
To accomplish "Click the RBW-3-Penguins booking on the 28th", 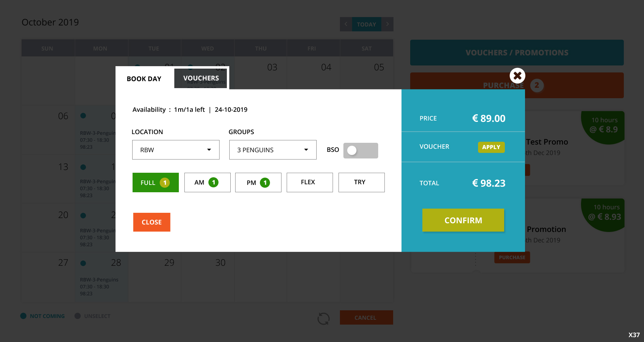I will pos(99,287).
